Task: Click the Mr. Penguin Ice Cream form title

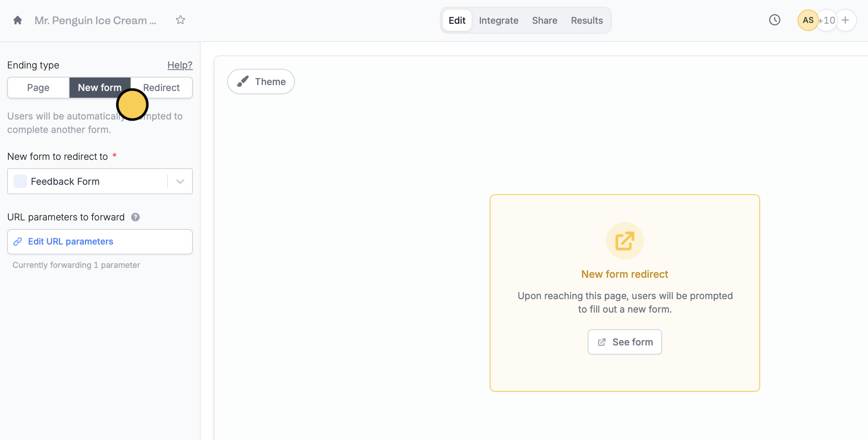Action: click(x=95, y=20)
